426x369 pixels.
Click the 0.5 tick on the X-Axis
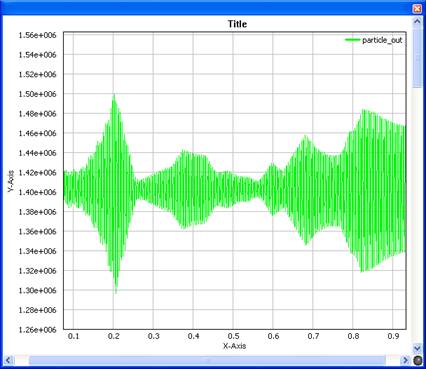tap(233, 336)
